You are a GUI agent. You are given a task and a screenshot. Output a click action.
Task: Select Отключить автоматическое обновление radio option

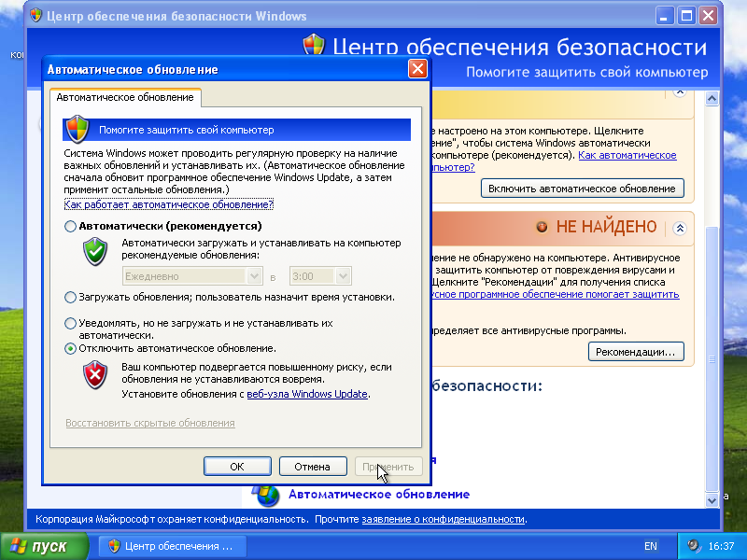(x=70, y=348)
